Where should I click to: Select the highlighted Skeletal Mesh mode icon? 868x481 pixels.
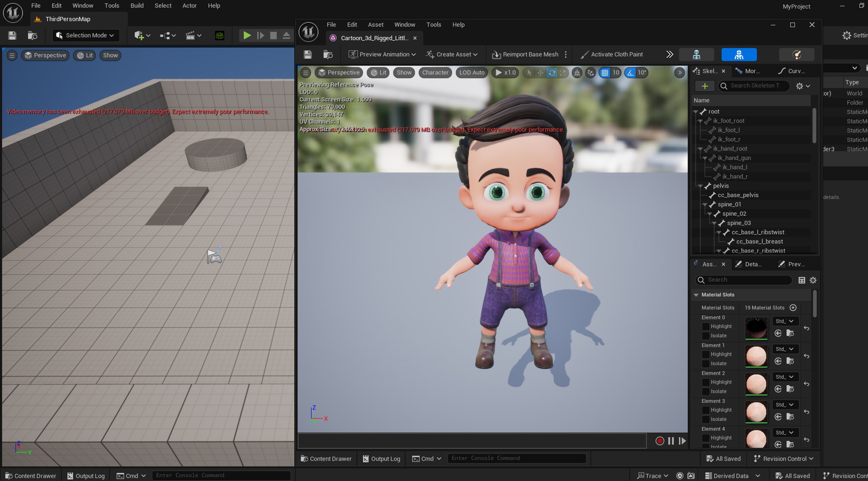click(739, 55)
